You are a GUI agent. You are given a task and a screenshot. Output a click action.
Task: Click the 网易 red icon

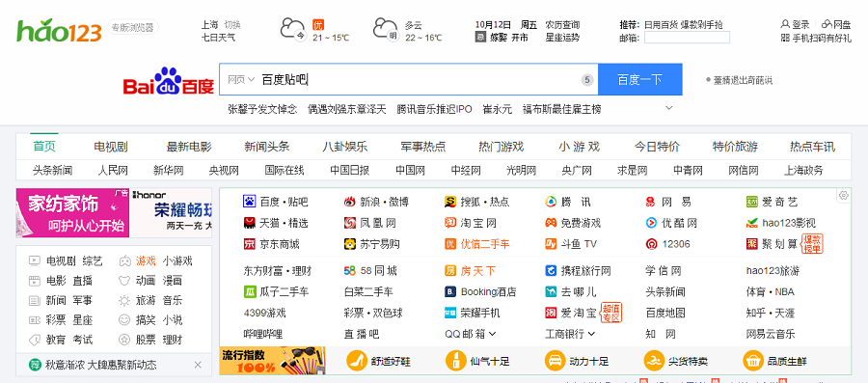pyautogui.click(x=651, y=202)
